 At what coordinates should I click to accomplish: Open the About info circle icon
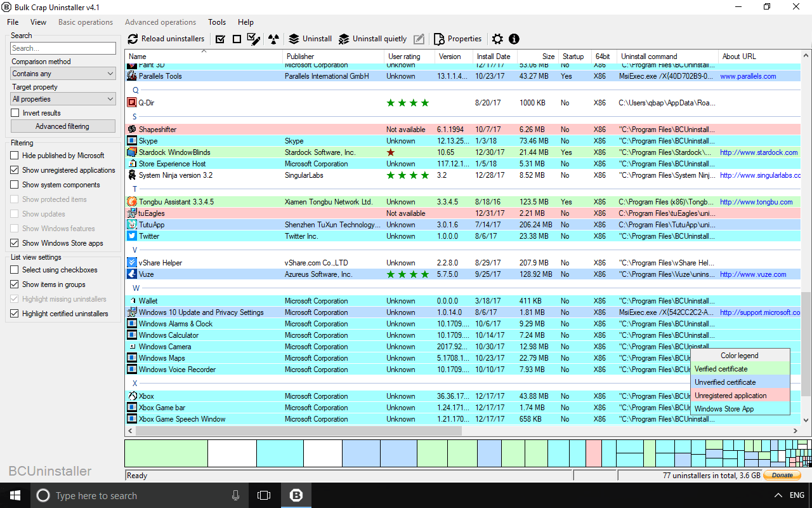click(x=514, y=39)
